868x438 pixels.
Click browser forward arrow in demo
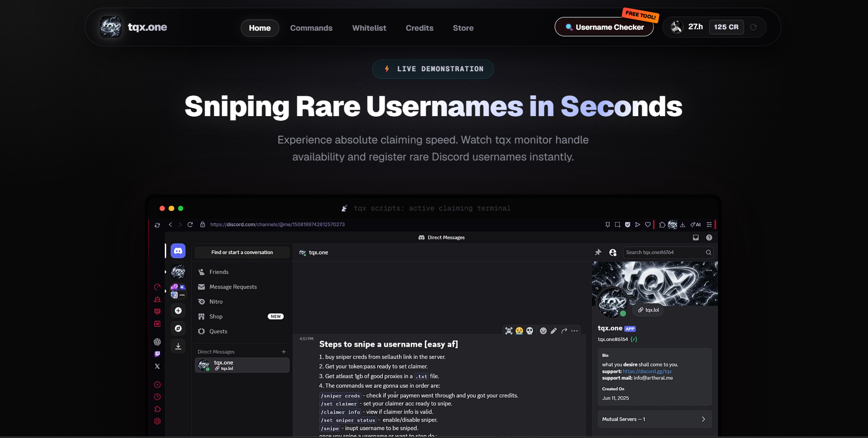point(179,225)
